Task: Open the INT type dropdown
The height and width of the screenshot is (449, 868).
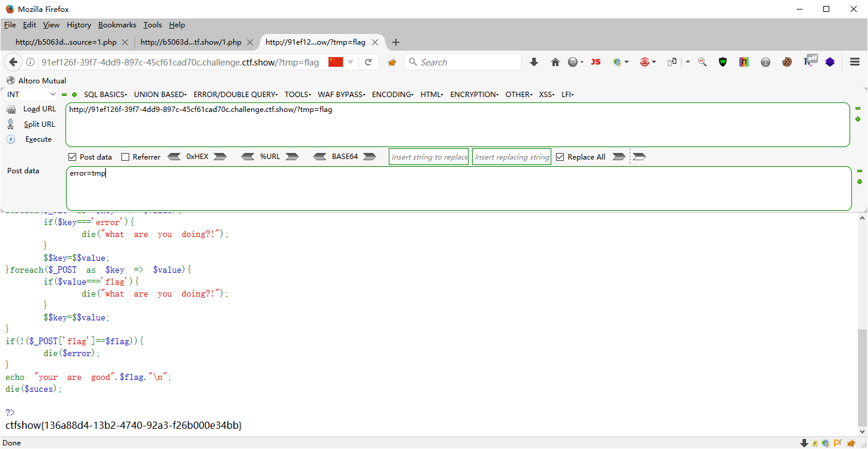Action: point(32,95)
